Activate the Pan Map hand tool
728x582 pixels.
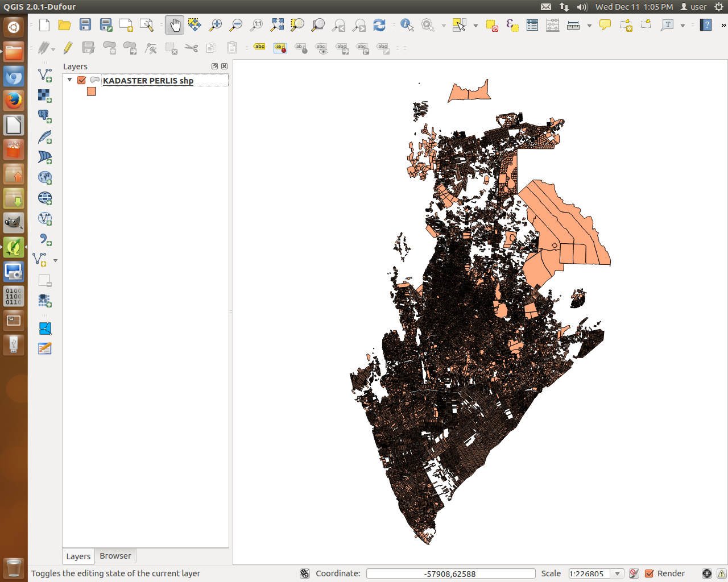click(x=175, y=25)
